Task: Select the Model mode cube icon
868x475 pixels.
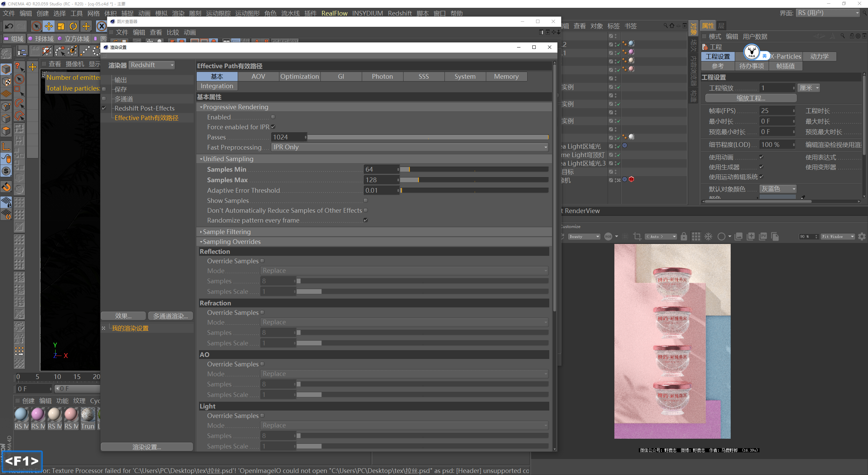Action: click(x=6, y=69)
